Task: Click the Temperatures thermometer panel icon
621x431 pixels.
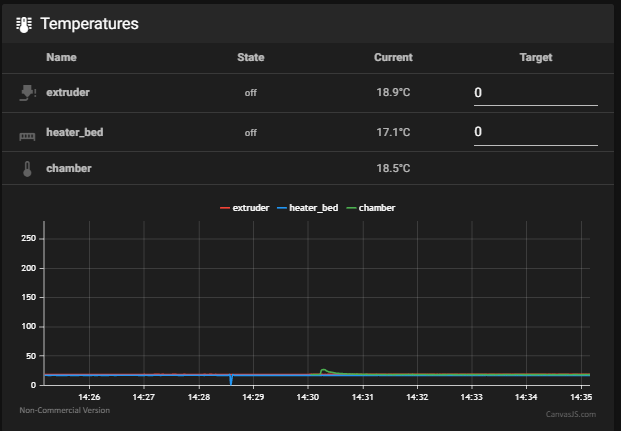Action: (24, 25)
